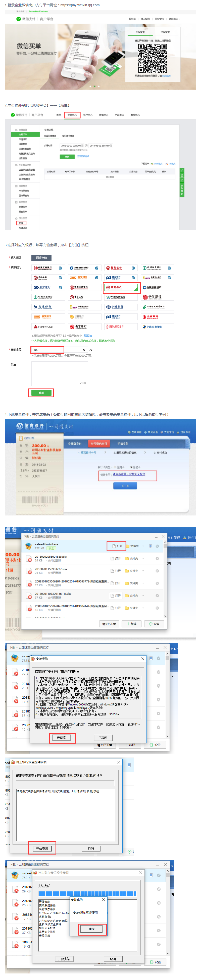Click 开始安装 in the confirm-install dialog
The image size is (200, 980).
42,848
